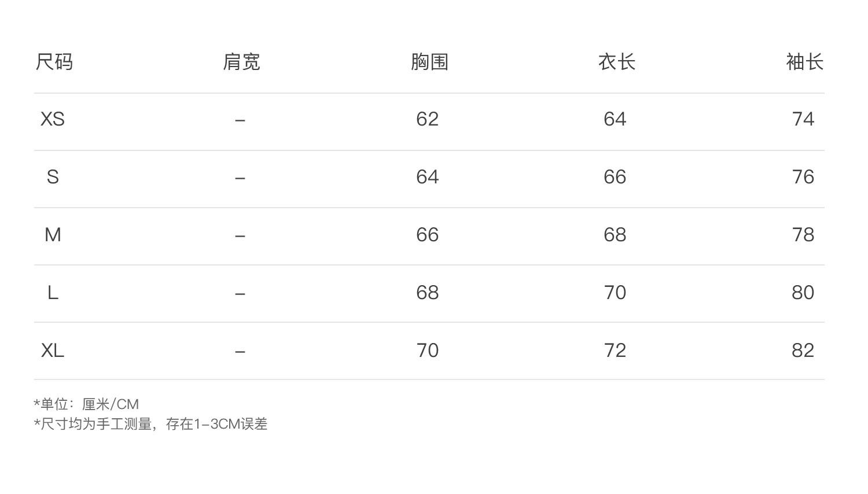Viewport: 868px width, 494px height.
Task: Select the L size row label
Action: [53, 293]
